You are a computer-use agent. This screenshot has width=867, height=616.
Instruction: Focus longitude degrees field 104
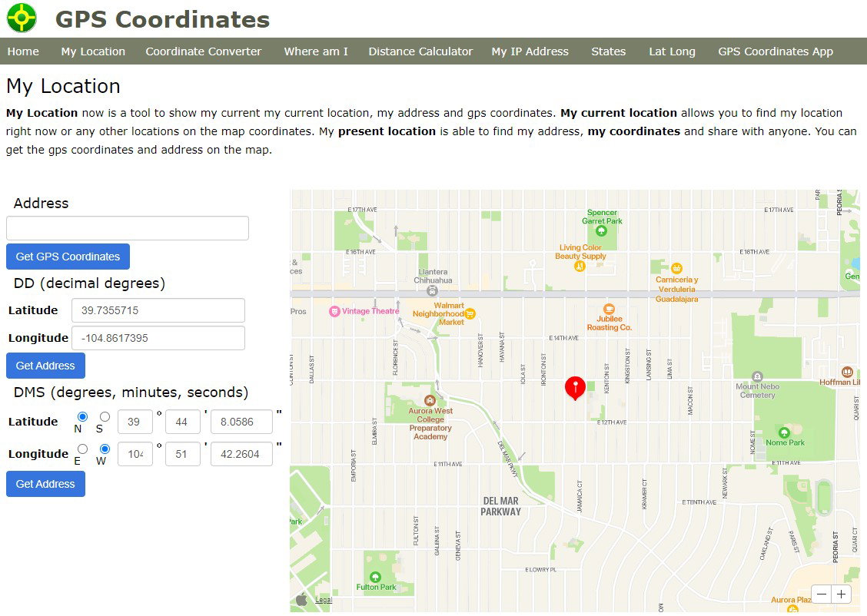[x=135, y=454]
